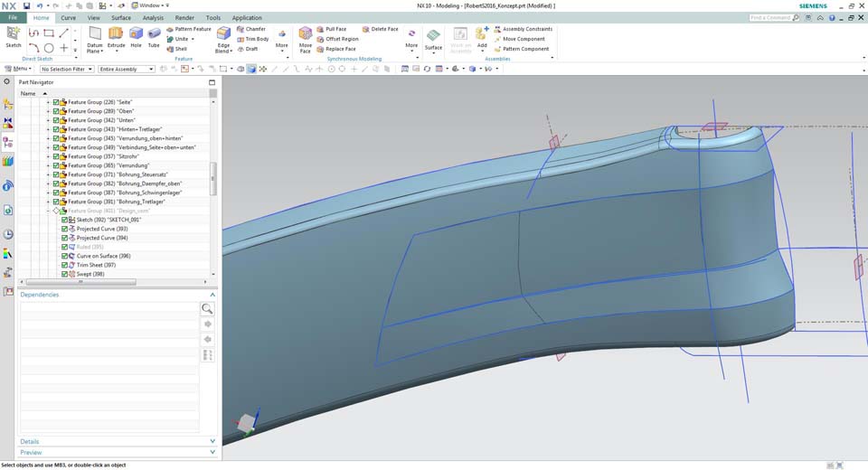Click the Chamfer button

251,29
